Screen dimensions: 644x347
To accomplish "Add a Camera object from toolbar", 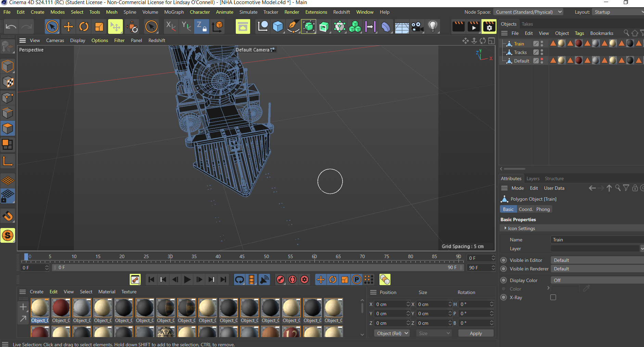I will pyautogui.click(x=417, y=27).
